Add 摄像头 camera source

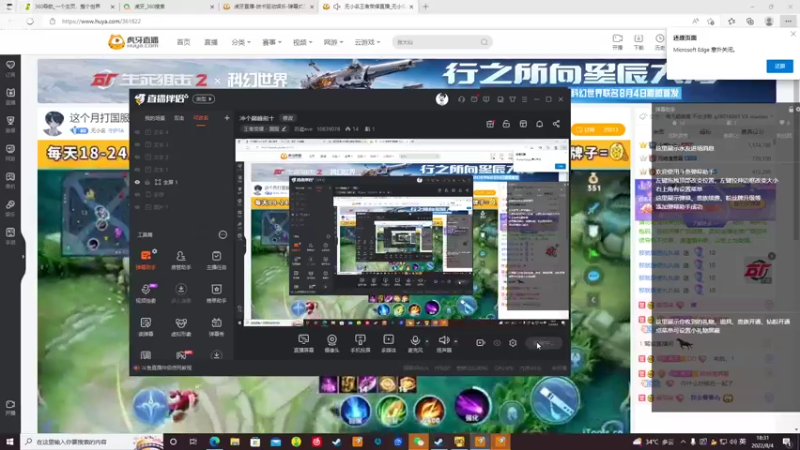[x=332, y=343]
